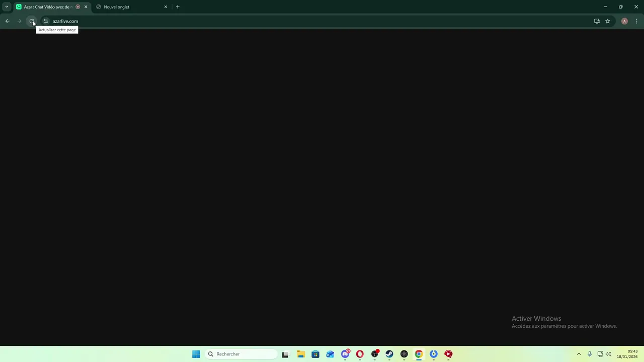
Task: Open Outlook from the taskbar
Action: tap(330, 354)
